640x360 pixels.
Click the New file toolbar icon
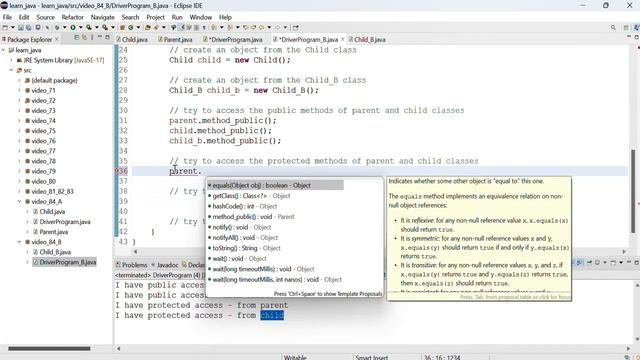click(x=4, y=27)
